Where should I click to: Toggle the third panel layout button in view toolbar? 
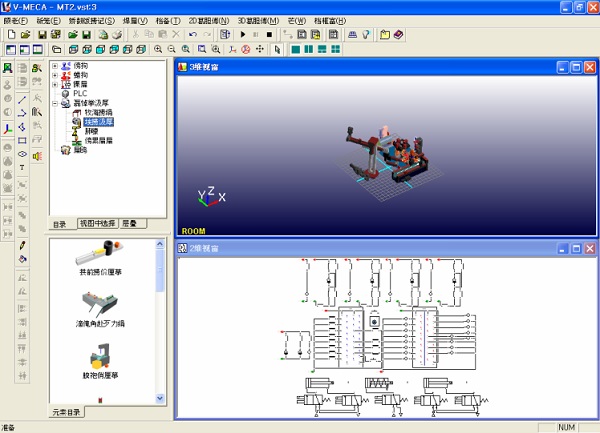click(38, 49)
